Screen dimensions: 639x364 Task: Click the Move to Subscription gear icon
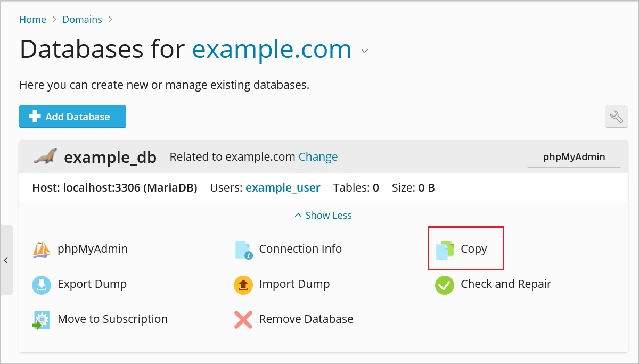point(42,320)
